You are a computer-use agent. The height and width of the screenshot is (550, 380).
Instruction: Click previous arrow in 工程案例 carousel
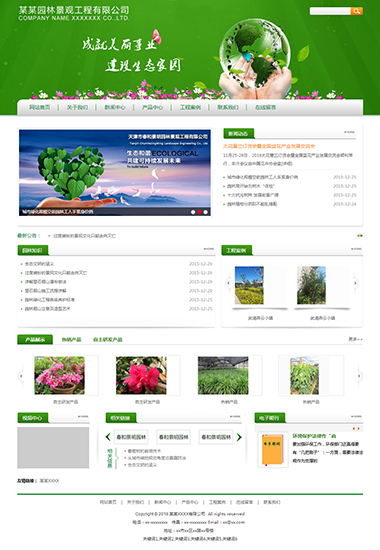(x=228, y=283)
